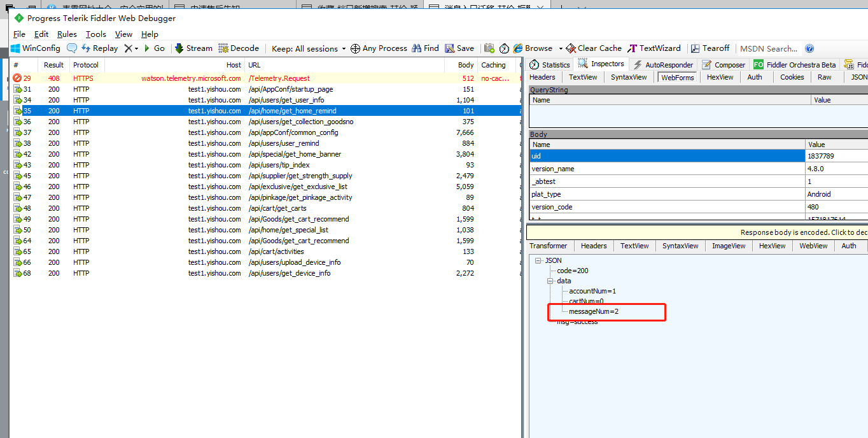Open the Browse dropdown arrow

[x=561, y=48]
